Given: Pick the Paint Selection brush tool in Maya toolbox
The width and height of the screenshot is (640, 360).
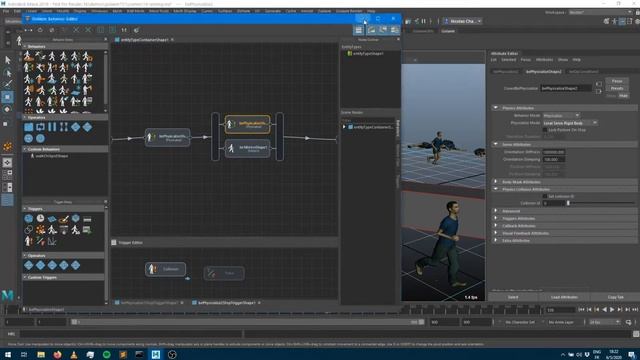Looking at the screenshot, I should click(7, 84).
